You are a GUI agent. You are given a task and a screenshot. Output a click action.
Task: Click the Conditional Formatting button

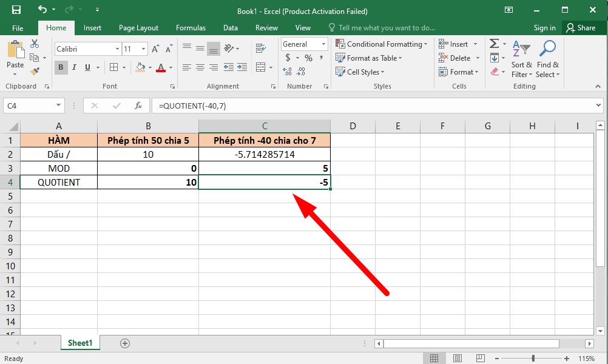(382, 44)
